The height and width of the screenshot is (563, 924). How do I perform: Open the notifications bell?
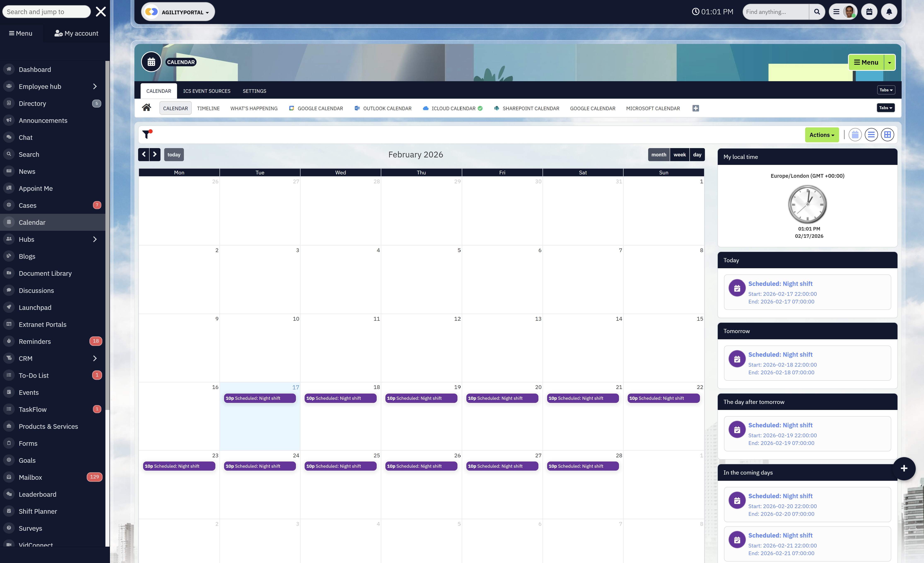coord(889,12)
